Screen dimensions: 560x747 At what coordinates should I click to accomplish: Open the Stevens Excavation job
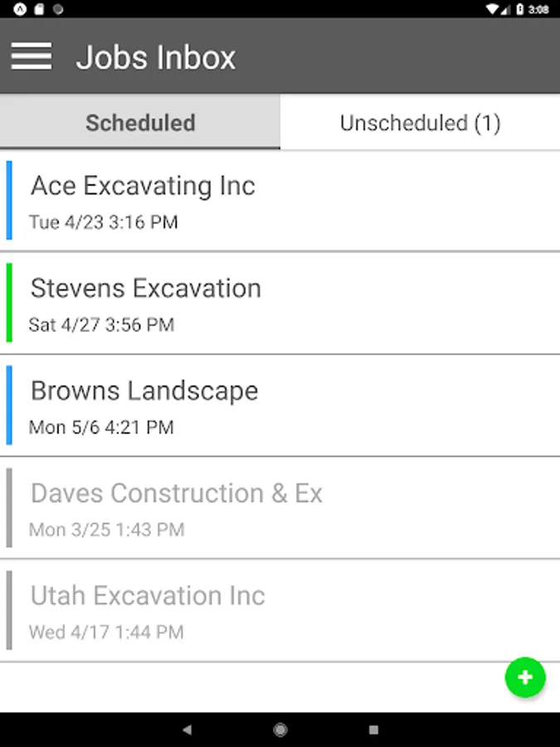point(280,303)
